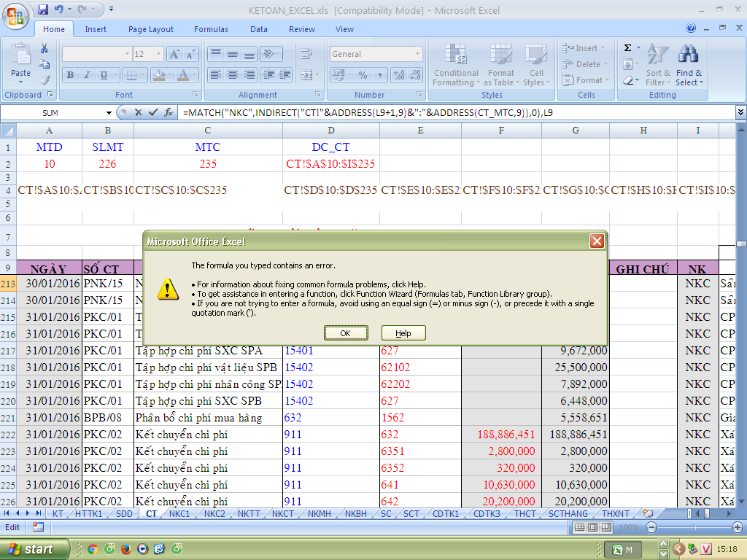Confirm formula with the checkmark
Viewport: 747px width, 560px height.
coord(153,112)
